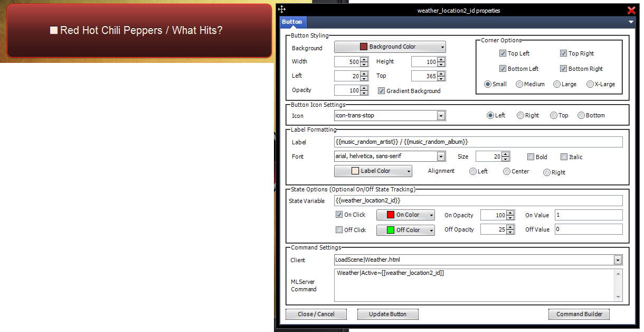Click the Update Button button

tap(388, 314)
